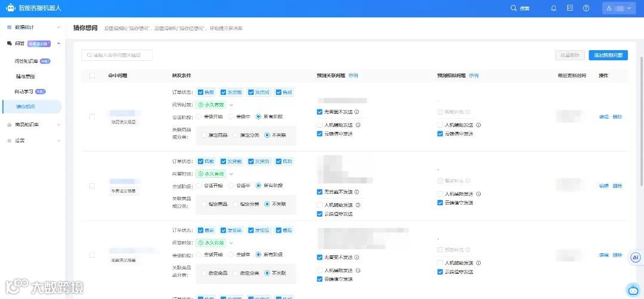Click the info icon after second row's 人机辅助发送 under 预测相似问题
The height and width of the screenshot is (299, 644).
tap(478, 194)
